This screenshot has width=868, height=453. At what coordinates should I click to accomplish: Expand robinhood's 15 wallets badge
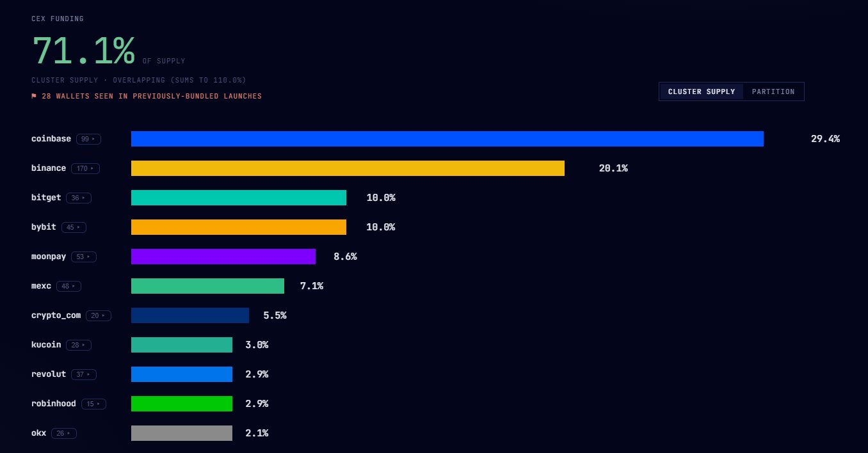pyautogui.click(x=93, y=404)
